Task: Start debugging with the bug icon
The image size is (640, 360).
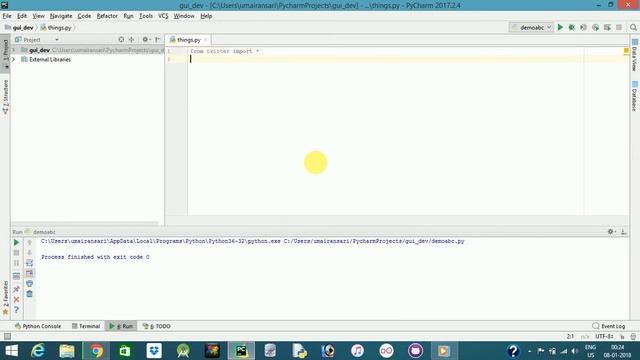Action: pyautogui.click(x=572, y=27)
